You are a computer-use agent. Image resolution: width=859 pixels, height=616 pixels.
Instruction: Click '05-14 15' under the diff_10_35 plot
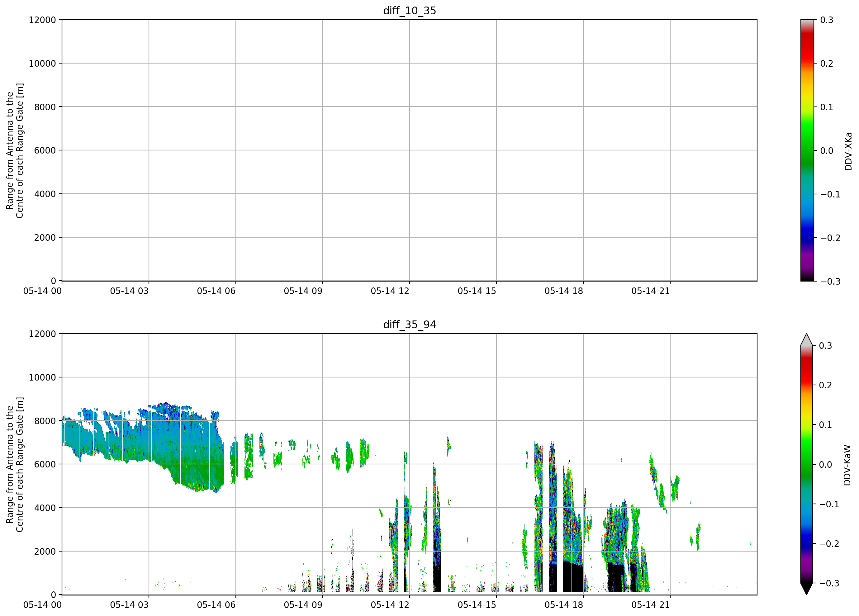tap(477, 291)
